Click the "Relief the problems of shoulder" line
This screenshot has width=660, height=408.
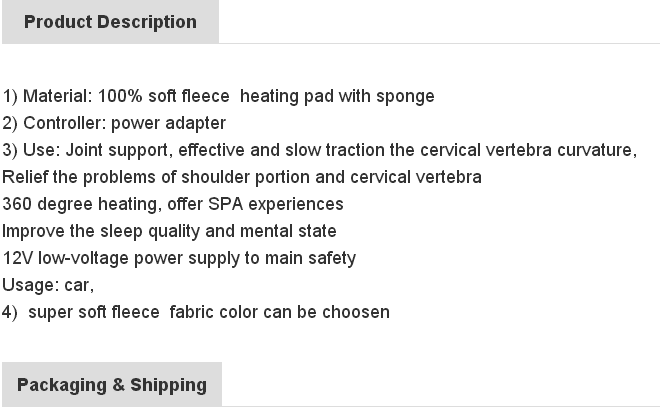click(x=242, y=177)
